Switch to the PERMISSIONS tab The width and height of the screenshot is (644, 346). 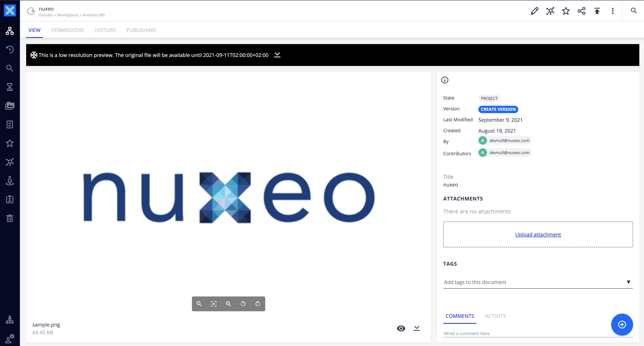68,30
